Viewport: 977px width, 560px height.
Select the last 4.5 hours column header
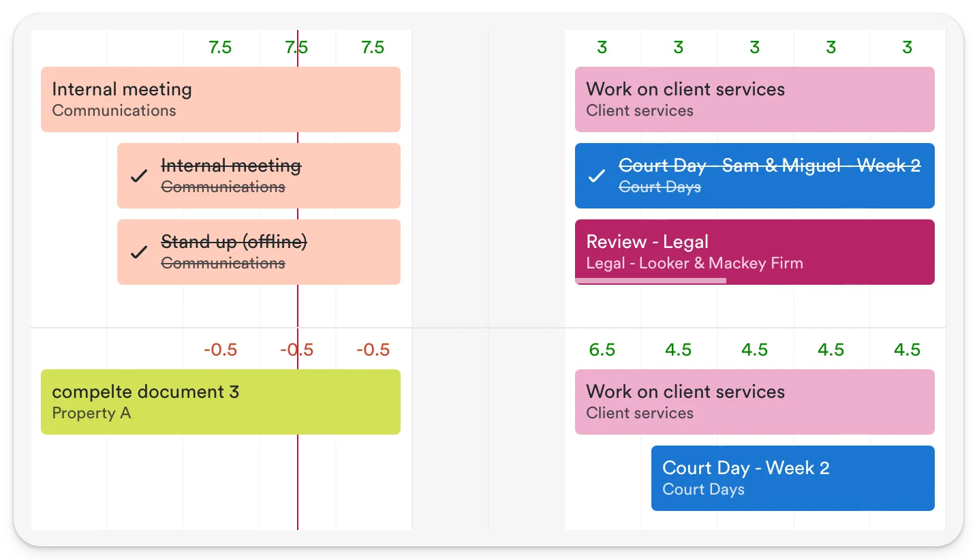click(907, 349)
